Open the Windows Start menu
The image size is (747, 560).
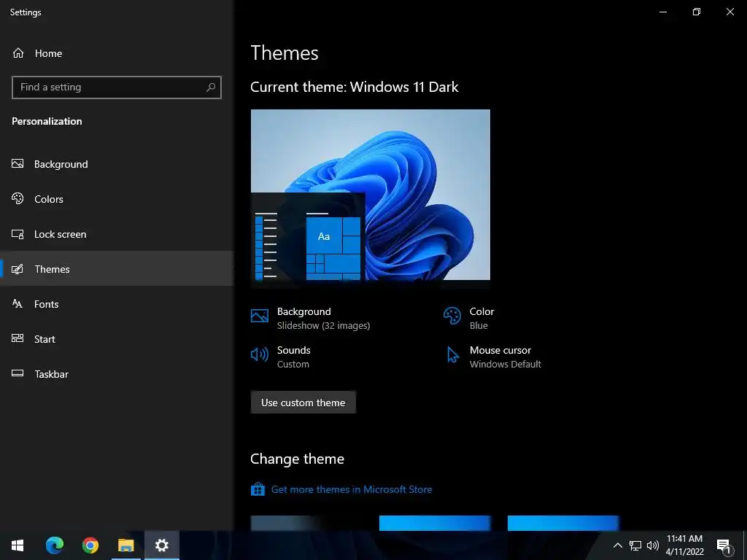pos(18,545)
